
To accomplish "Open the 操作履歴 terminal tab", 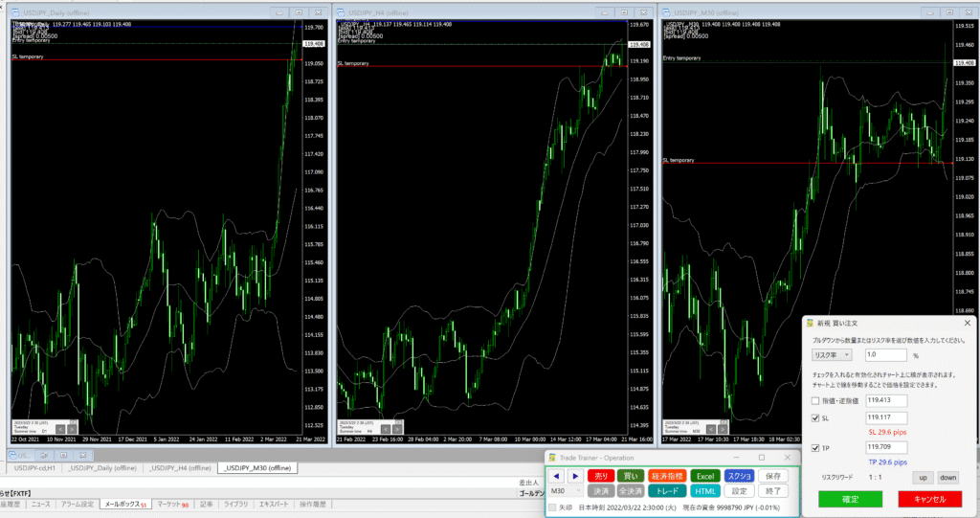I will click(x=313, y=505).
